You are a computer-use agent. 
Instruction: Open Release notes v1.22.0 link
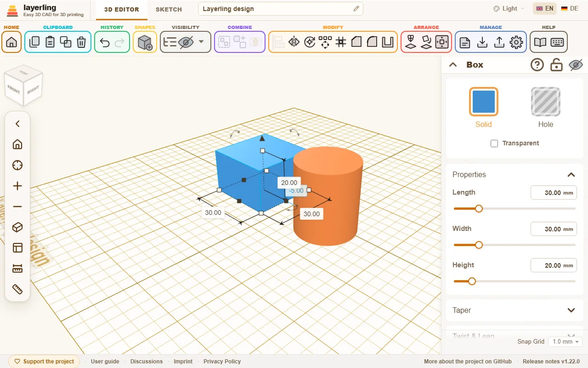tap(551, 361)
